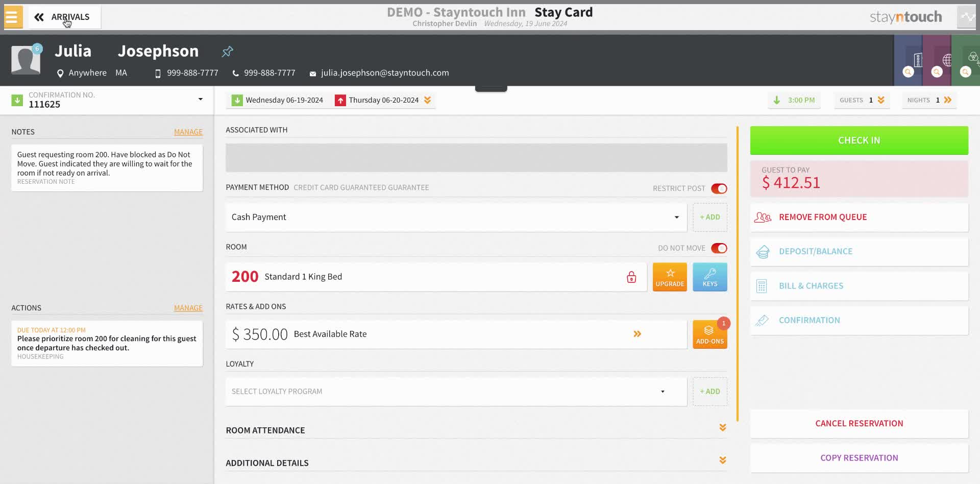Open the reservation note about room 200

tap(107, 168)
